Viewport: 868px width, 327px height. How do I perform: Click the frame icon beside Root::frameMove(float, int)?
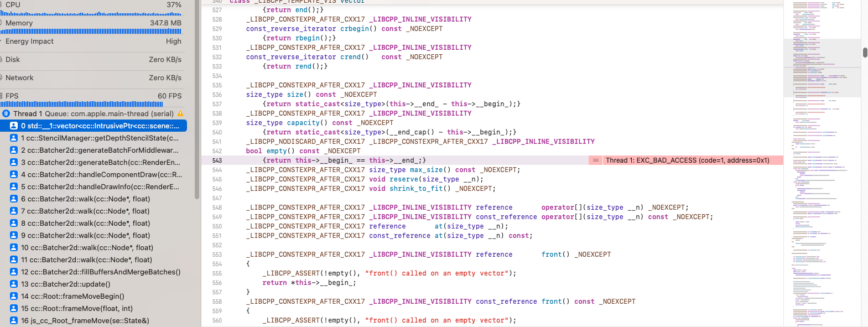(14, 308)
